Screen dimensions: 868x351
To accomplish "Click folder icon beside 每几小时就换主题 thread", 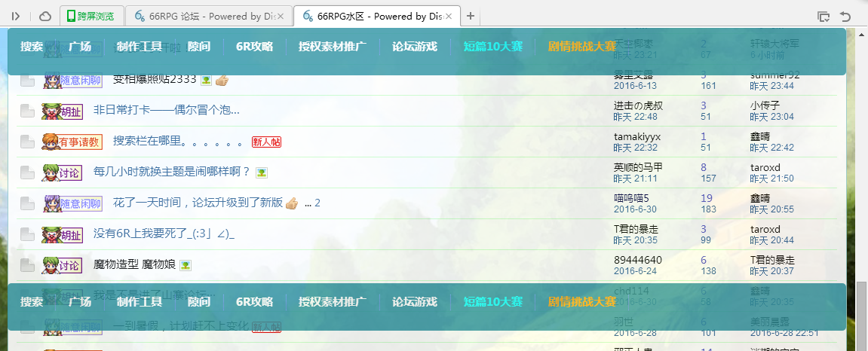I will (x=28, y=173).
